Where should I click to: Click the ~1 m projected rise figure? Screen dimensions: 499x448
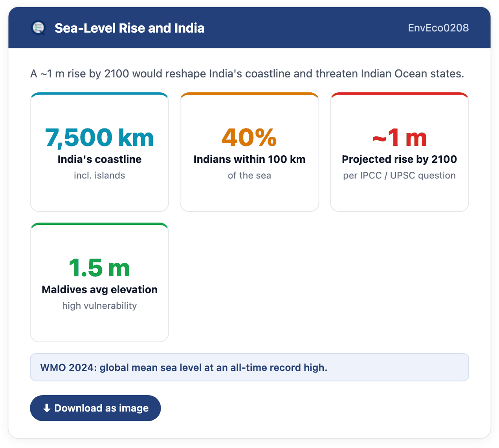[400, 138]
